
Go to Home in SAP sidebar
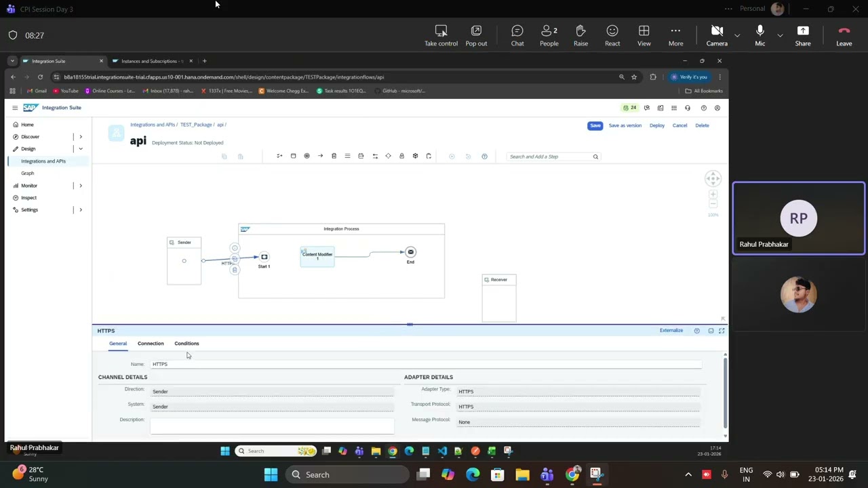coord(27,125)
